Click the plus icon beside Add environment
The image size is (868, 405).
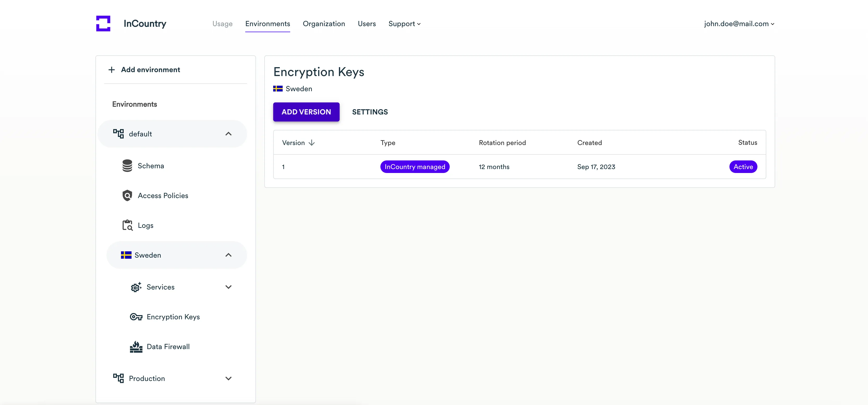(112, 70)
